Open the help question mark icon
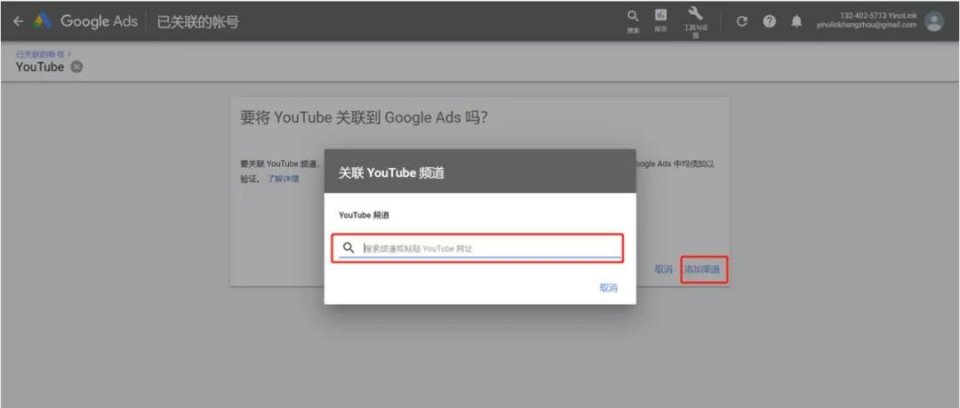 [x=769, y=21]
